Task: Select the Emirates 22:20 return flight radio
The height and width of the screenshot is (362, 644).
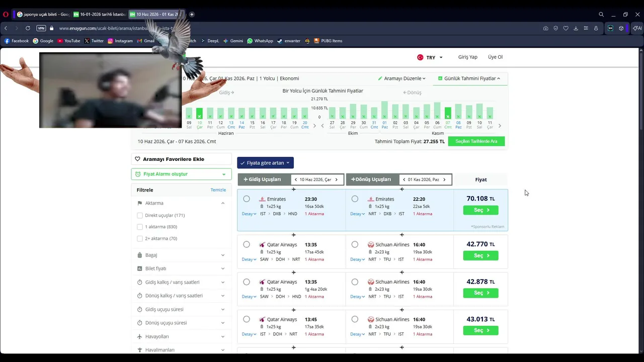Action: tap(355, 199)
